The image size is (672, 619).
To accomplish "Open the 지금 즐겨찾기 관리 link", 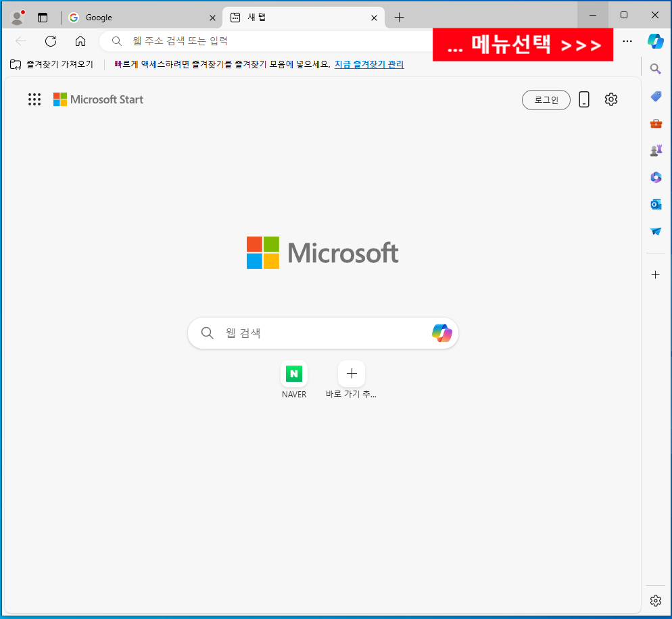I will [369, 64].
